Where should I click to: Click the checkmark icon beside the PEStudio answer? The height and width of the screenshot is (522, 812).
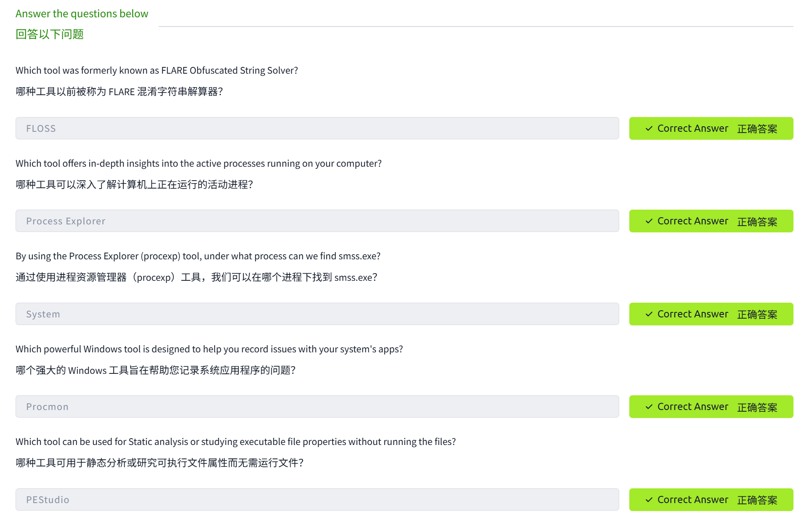coord(649,500)
